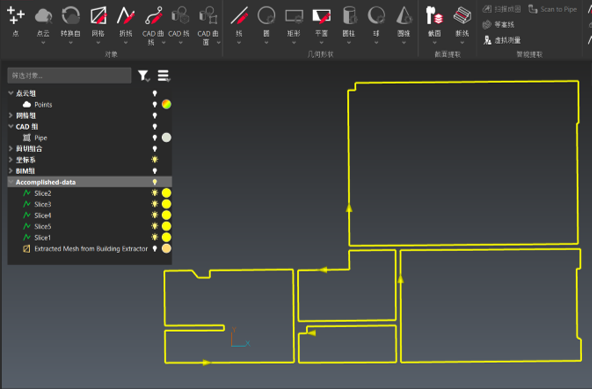Select the Slice5 item in tree

tap(43, 227)
